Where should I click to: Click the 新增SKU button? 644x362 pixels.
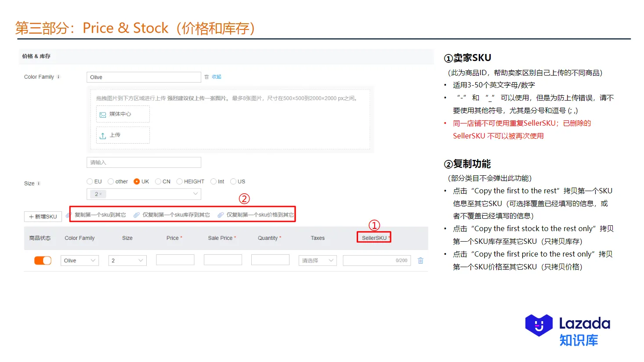tap(43, 216)
